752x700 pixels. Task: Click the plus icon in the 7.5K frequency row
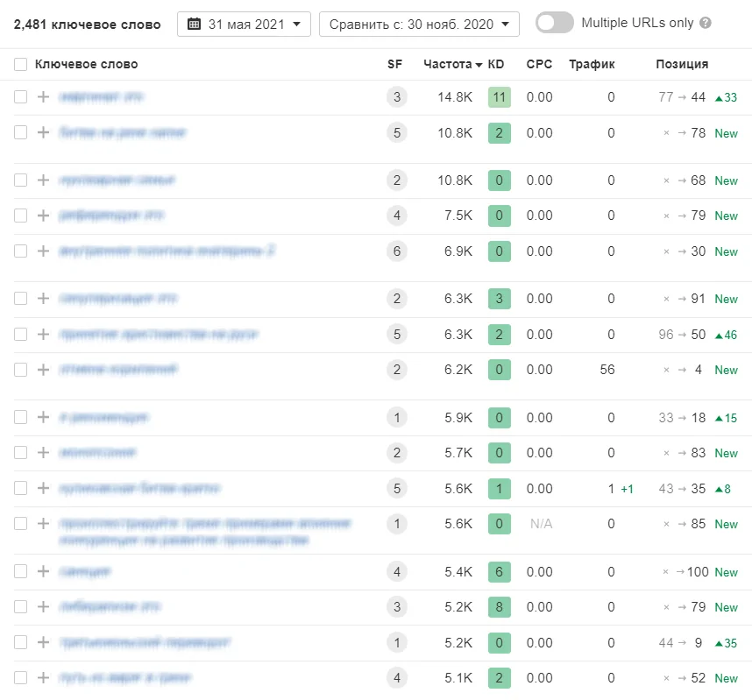pos(44,216)
